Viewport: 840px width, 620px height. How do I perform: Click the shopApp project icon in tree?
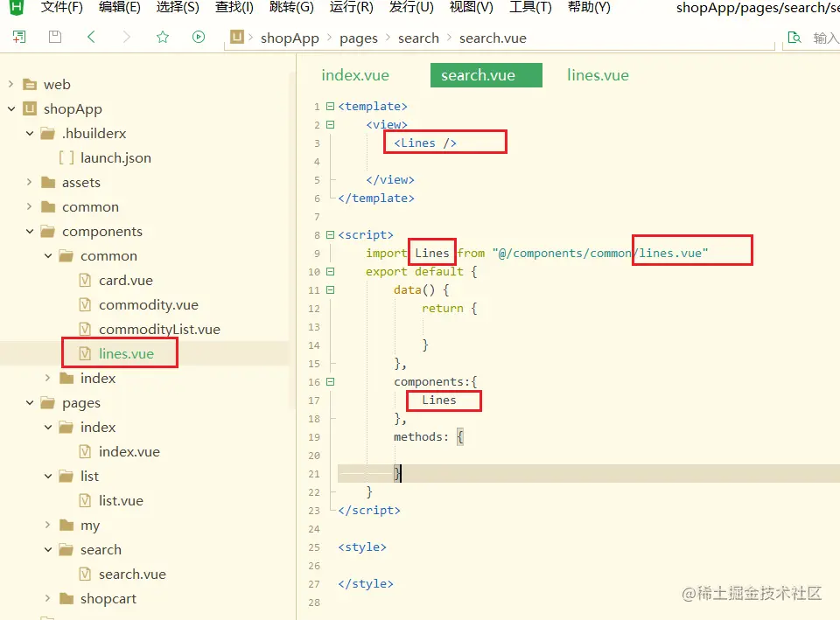[x=30, y=108]
